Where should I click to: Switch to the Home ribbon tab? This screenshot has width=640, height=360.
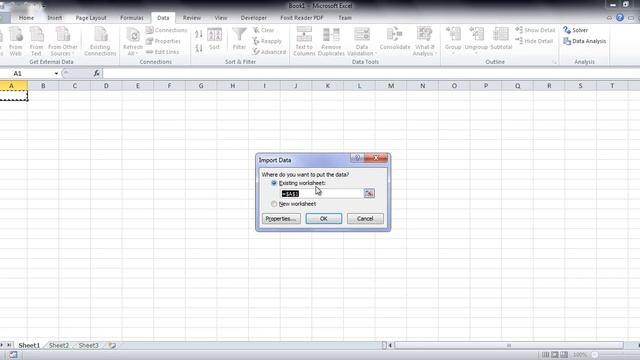coord(26,18)
